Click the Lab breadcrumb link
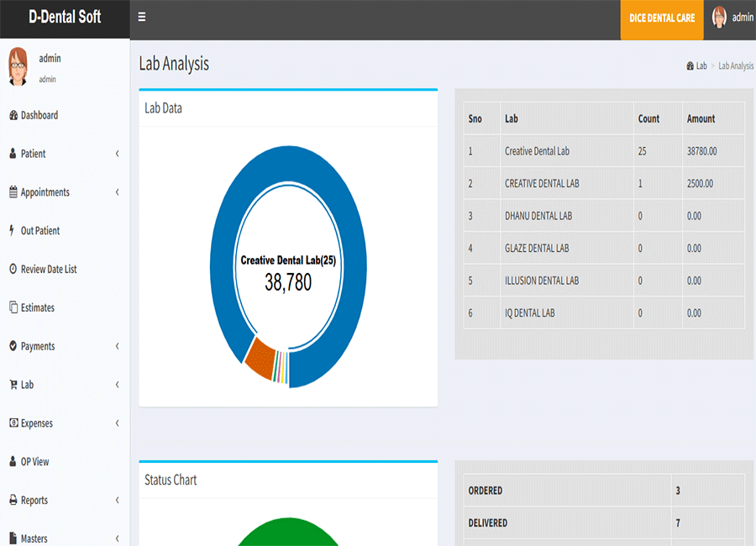Viewport: 756px width, 546px height. click(701, 66)
